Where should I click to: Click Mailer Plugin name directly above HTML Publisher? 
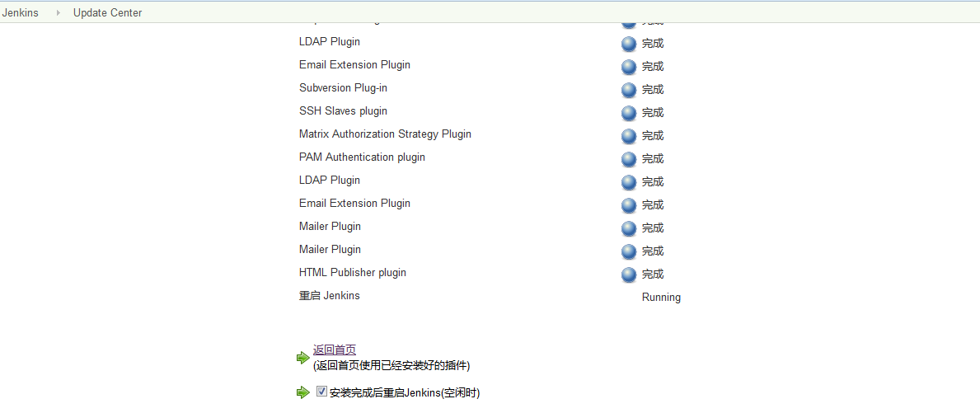pyautogui.click(x=330, y=249)
